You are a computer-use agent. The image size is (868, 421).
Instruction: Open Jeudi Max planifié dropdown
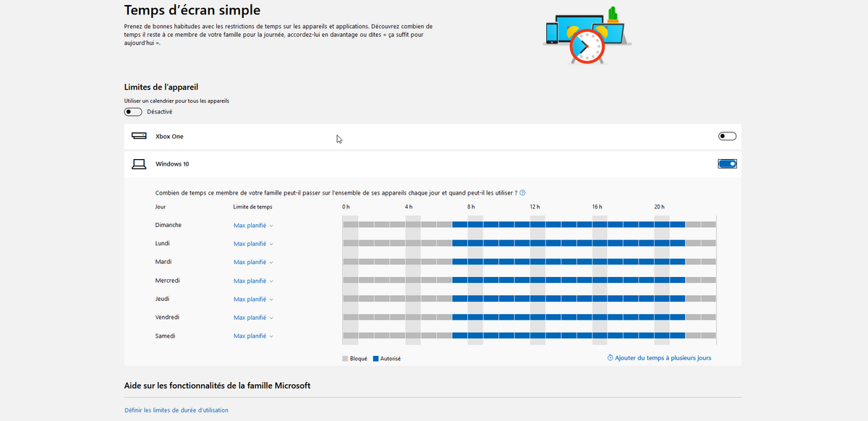click(x=253, y=299)
